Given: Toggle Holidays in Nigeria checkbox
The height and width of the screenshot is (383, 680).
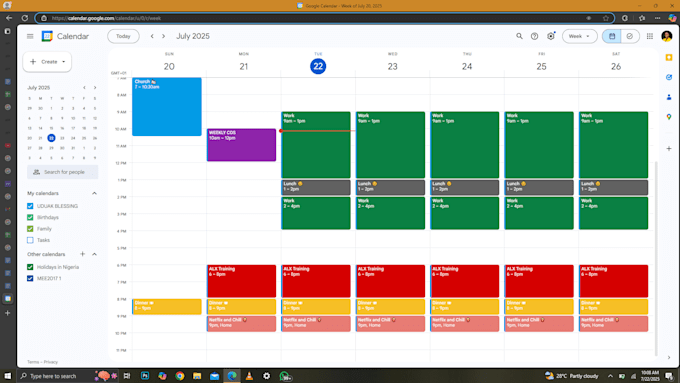Looking at the screenshot, I should [x=30, y=267].
